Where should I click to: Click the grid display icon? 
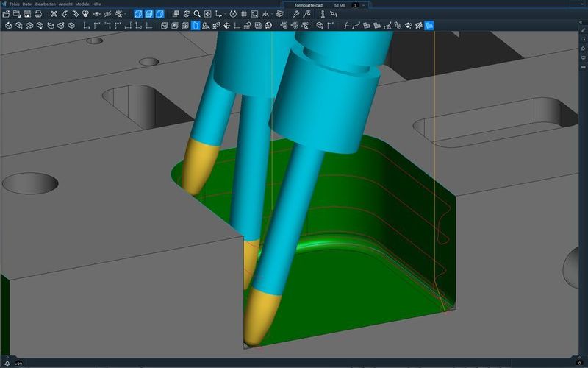point(243,14)
